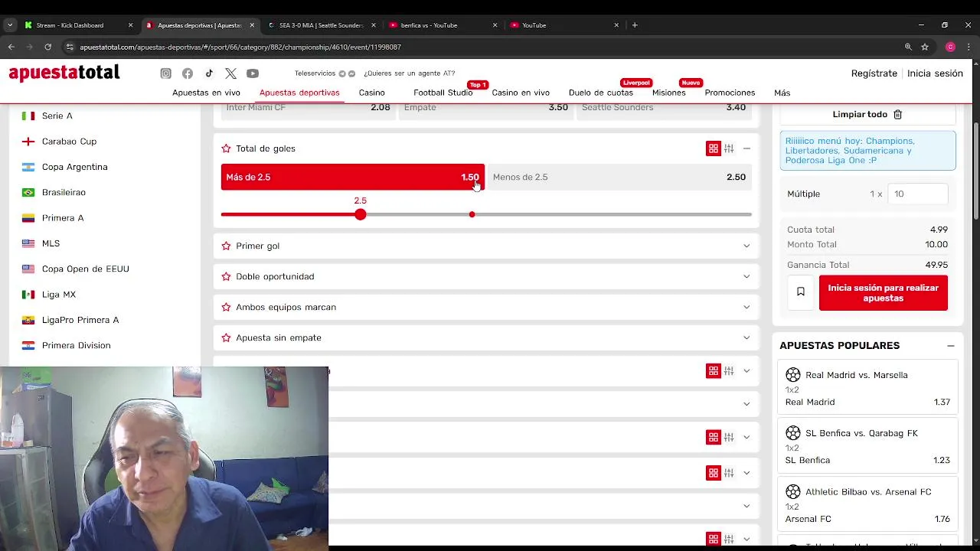Click Teleservicios link

coord(315,73)
